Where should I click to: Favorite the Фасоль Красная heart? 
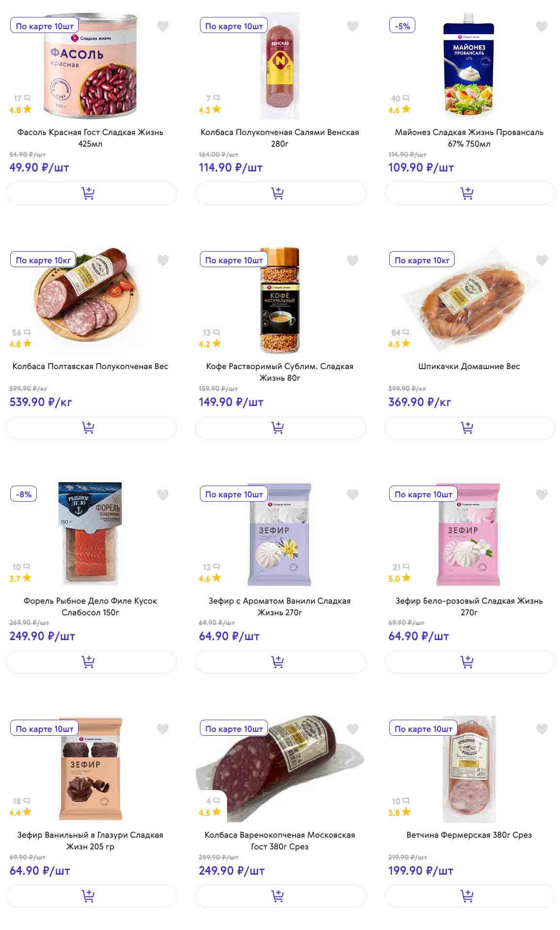point(163,26)
